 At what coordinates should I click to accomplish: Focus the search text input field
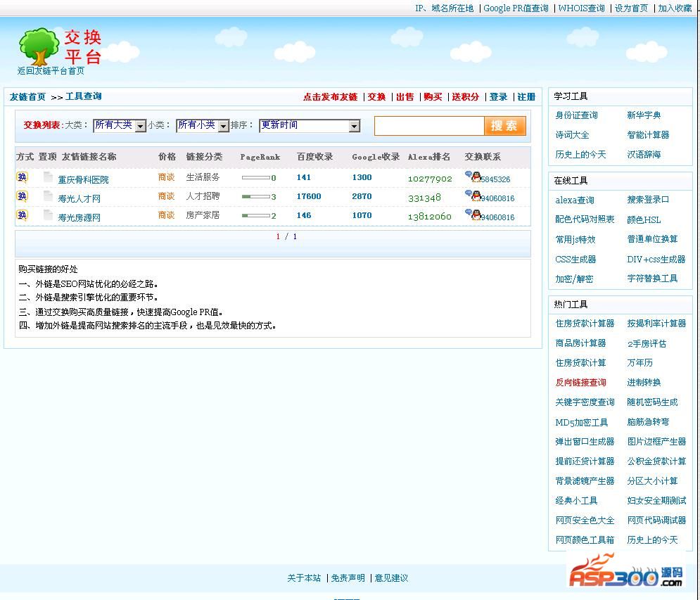coord(429,126)
